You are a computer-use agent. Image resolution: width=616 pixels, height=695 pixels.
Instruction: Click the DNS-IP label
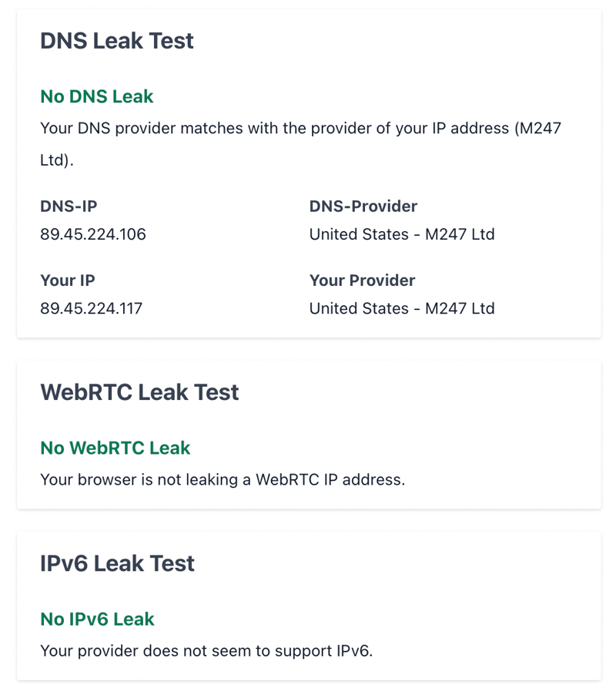click(69, 206)
